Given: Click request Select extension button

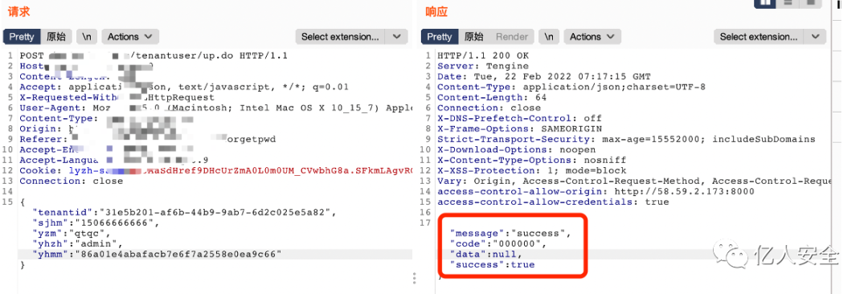Looking at the screenshot, I should tap(341, 36).
